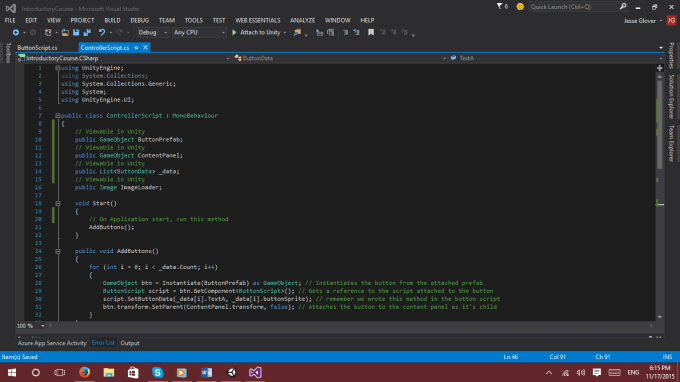This screenshot has width=680, height=382.
Task: Open the PROJECT menu
Action: (82, 20)
